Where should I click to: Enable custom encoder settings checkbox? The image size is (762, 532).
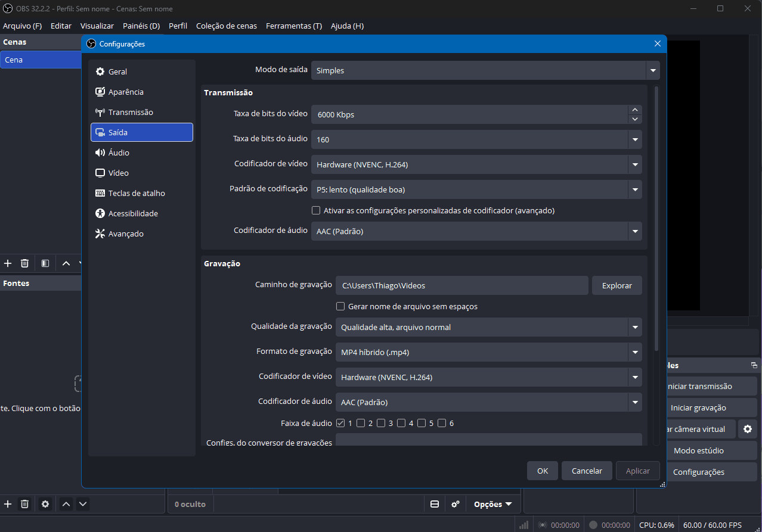pyautogui.click(x=316, y=210)
